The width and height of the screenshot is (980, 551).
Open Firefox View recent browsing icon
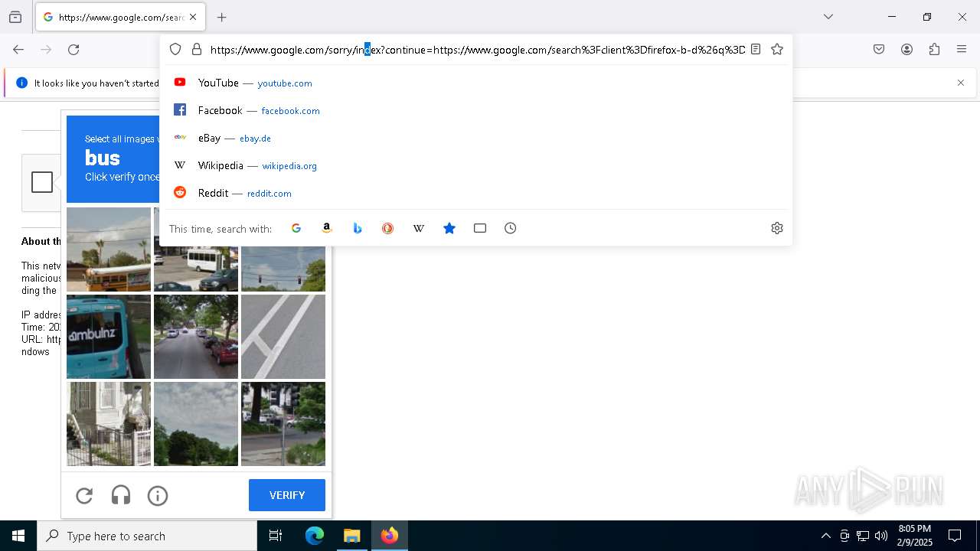point(15,17)
